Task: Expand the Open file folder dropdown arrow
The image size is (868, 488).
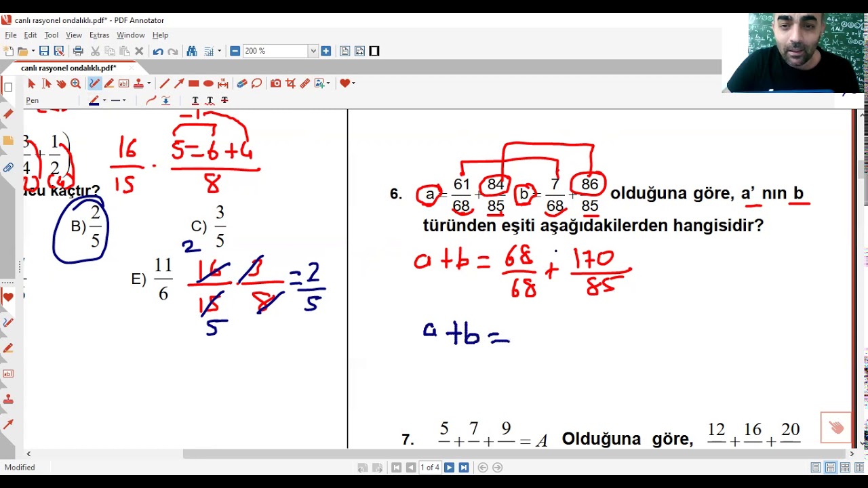Action: (33, 51)
